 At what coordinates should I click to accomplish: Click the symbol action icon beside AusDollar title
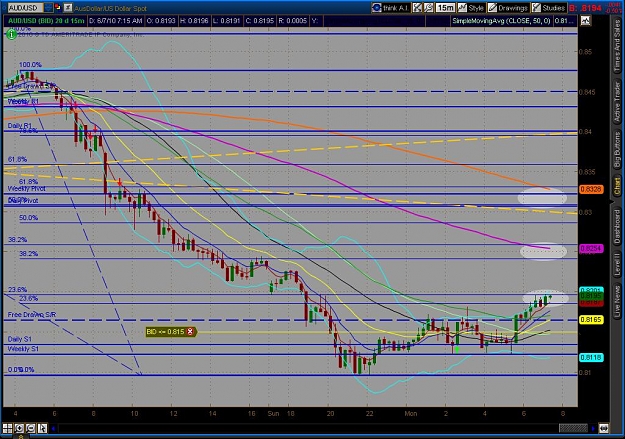[68, 8]
